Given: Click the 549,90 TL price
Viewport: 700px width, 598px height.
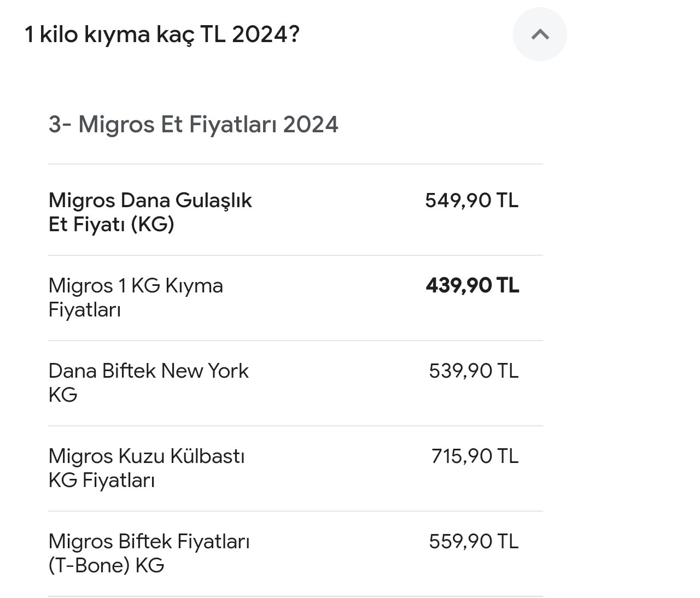Looking at the screenshot, I should 472,201.
